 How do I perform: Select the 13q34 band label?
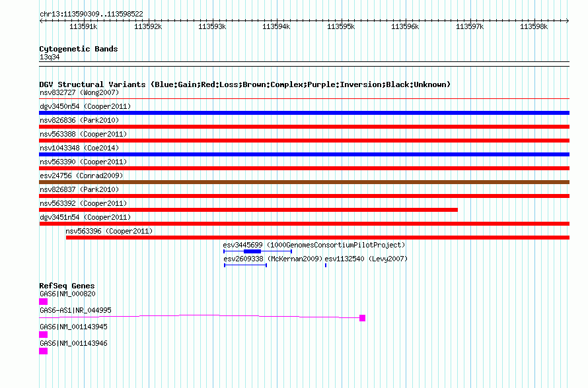pyautogui.click(x=50, y=57)
